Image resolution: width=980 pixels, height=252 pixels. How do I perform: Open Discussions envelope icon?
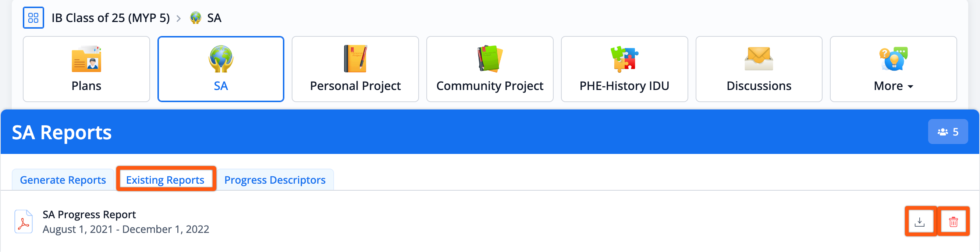(759, 59)
